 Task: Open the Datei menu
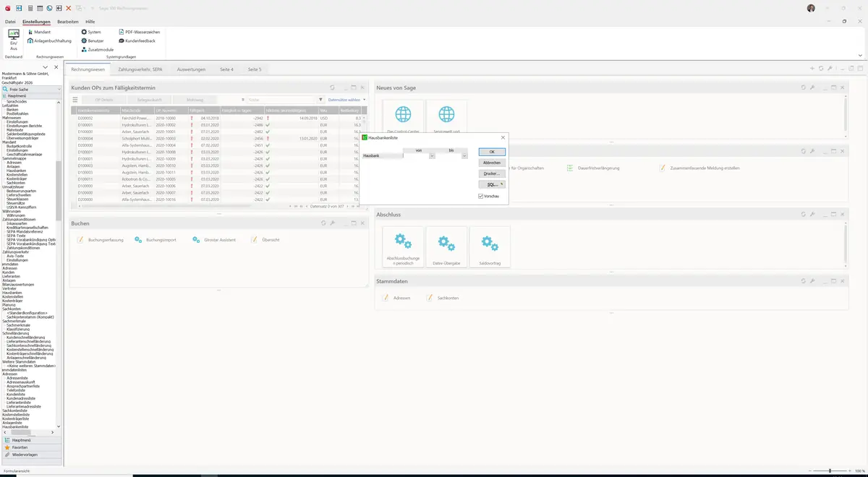(10, 22)
